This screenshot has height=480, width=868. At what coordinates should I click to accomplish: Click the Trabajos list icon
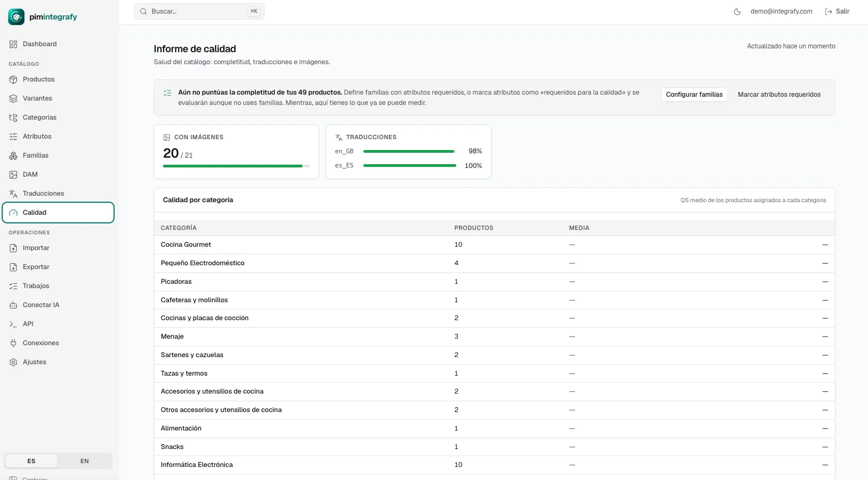pyautogui.click(x=14, y=286)
